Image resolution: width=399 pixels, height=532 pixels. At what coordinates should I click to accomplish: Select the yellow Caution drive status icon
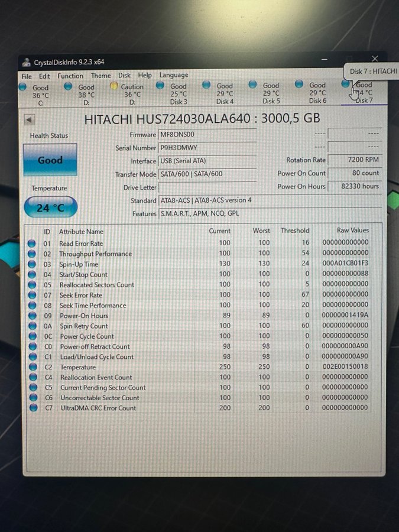click(115, 86)
